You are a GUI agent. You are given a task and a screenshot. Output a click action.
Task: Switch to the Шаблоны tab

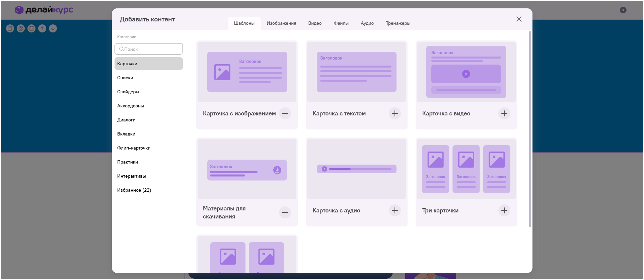[244, 23]
